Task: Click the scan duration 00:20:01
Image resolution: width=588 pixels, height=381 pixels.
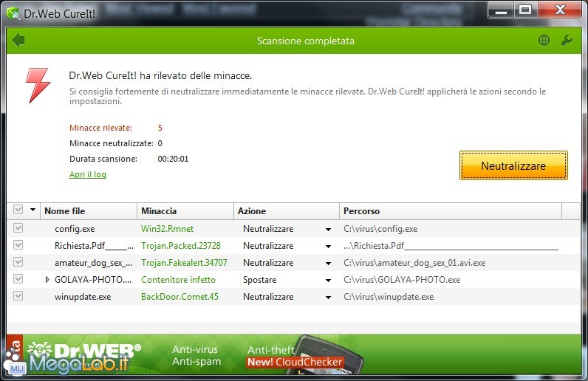Action: [x=173, y=159]
